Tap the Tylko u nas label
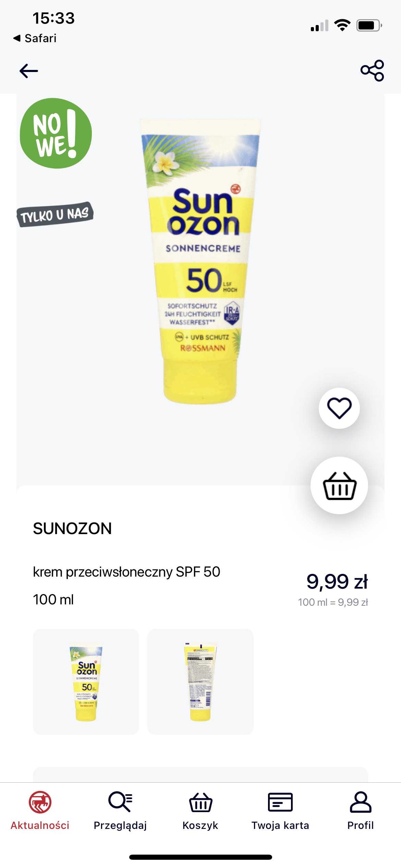Image resolution: width=401 pixels, height=868 pixels. click(x=55, y=214)
